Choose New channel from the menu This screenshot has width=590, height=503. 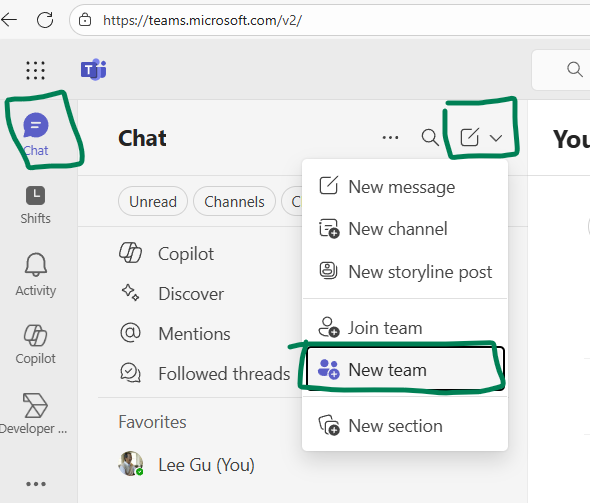405,229
